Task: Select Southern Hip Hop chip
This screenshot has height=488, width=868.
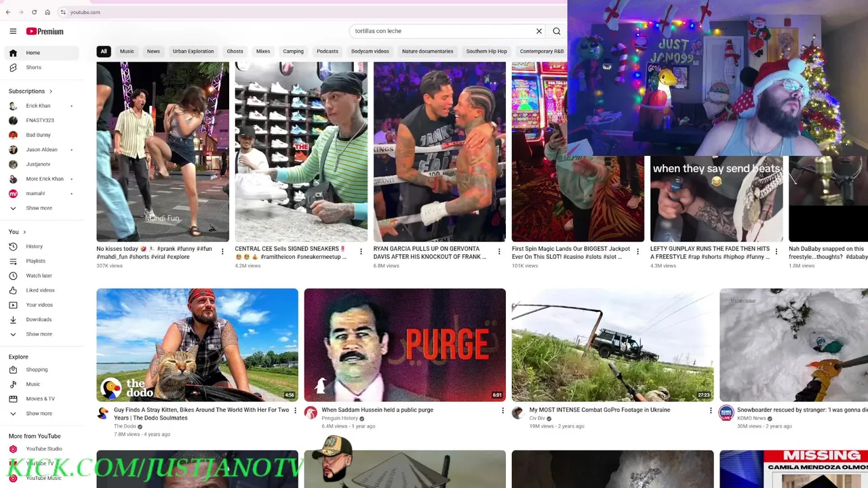Action: click(x=486, y=52)
